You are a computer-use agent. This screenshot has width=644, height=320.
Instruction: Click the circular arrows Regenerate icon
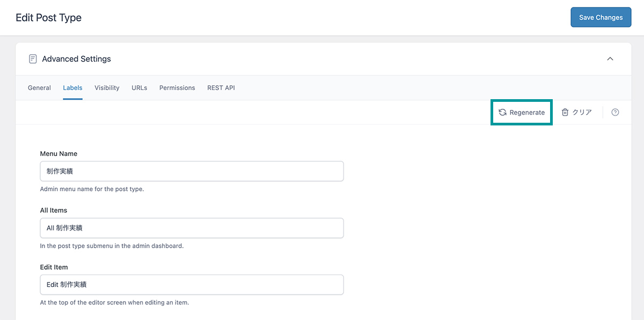point(502,113)
